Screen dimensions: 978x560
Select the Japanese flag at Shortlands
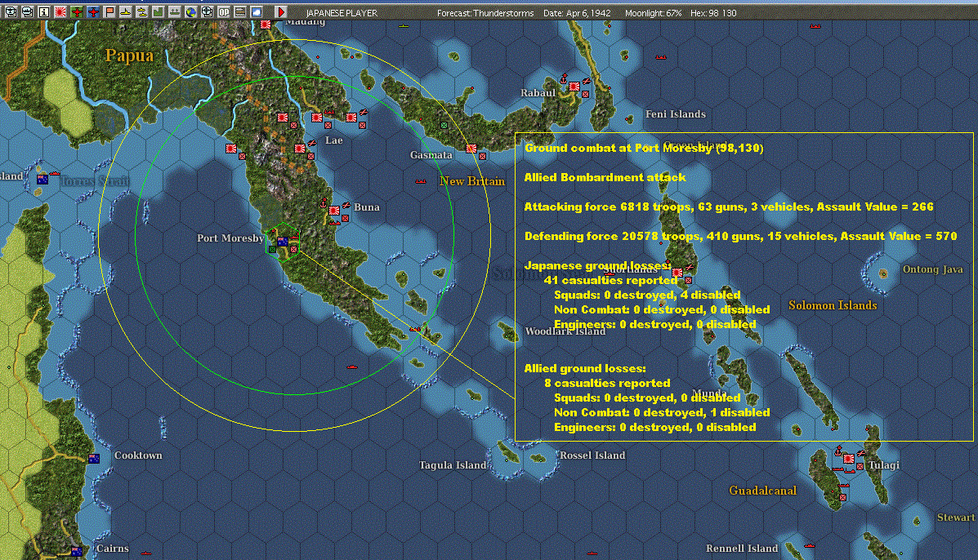tap(677, 272)
